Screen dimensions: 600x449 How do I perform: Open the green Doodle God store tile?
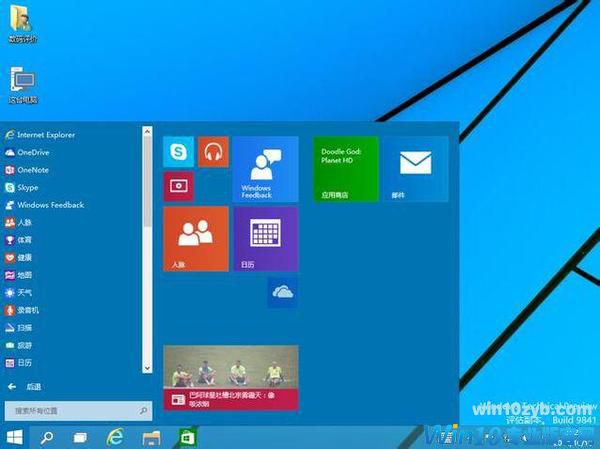[345, 169]
